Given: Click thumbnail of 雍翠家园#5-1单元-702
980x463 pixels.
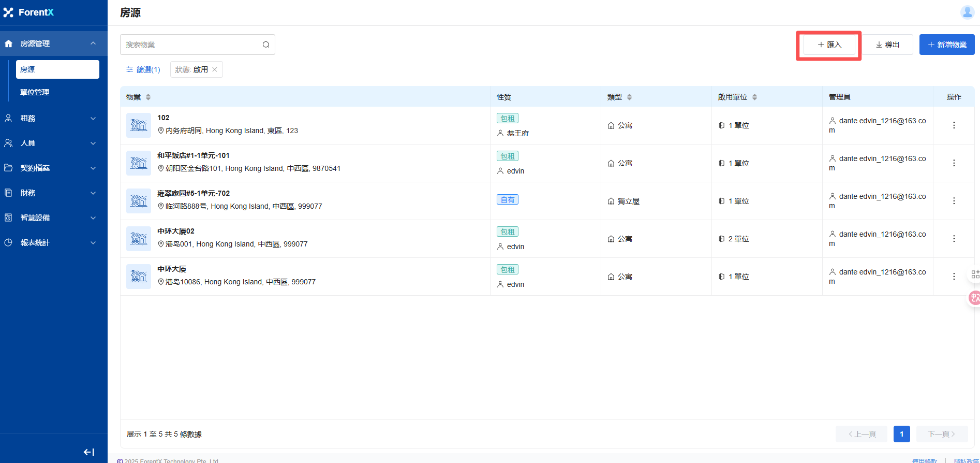Looking at the screenshot, I should pyautogui.click(x=139, y=201).
